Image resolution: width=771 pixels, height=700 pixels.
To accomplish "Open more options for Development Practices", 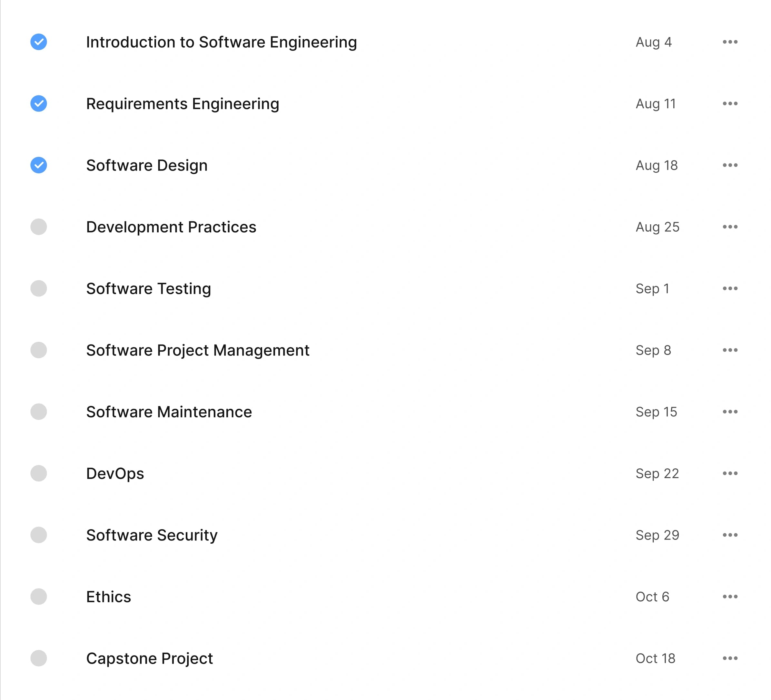I will pyautogui.click(x=730, y=227).
